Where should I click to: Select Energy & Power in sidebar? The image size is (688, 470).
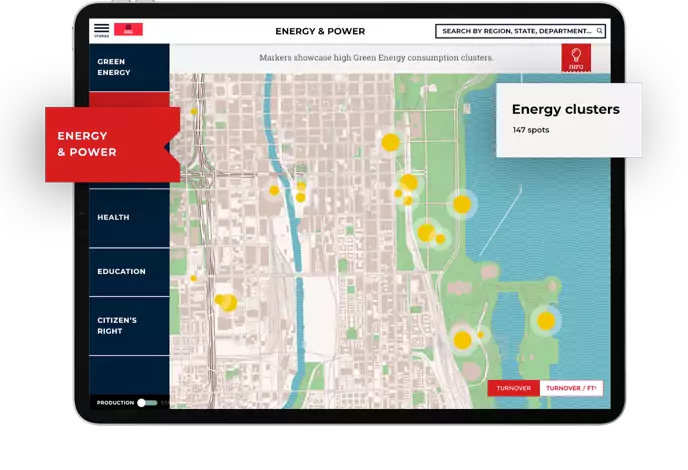tap(112, 144)
